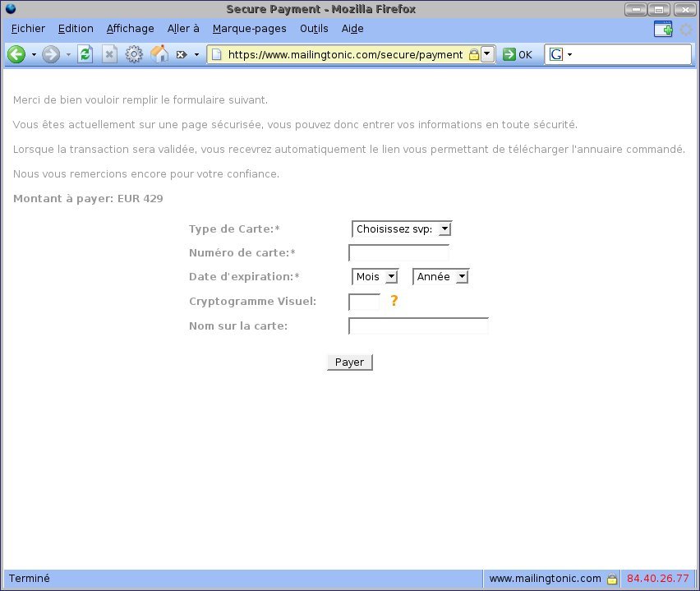The height and width of the screenshot is (591, 700).
Task: Click the green OK go button
Action: 517,54
